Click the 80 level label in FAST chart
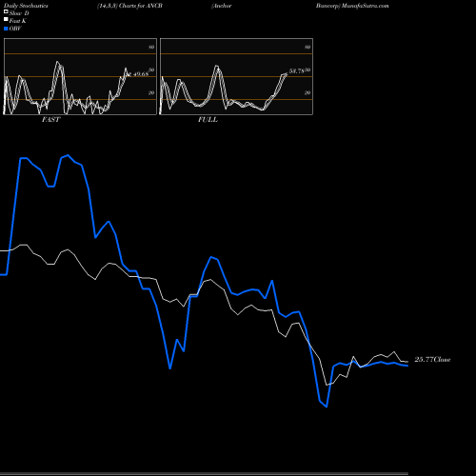This screenshot has width=476, height=476. tap(151, 47)
